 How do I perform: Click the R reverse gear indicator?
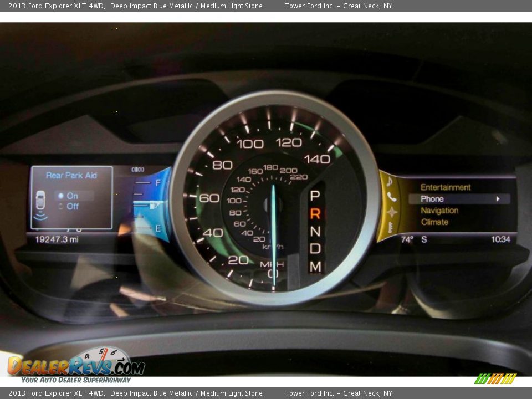pos(315,213)
